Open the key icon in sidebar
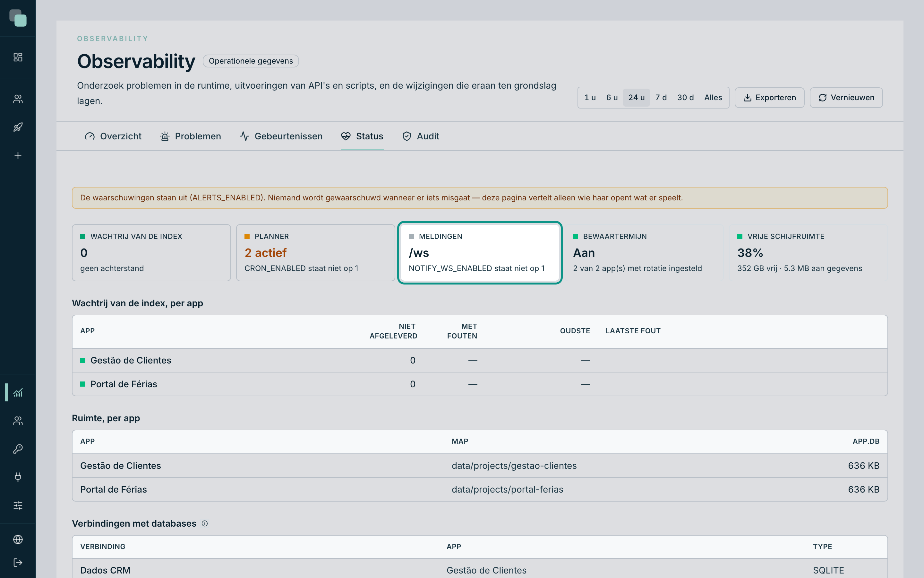This screenshot has height=578, width=924. click(18, 449)
